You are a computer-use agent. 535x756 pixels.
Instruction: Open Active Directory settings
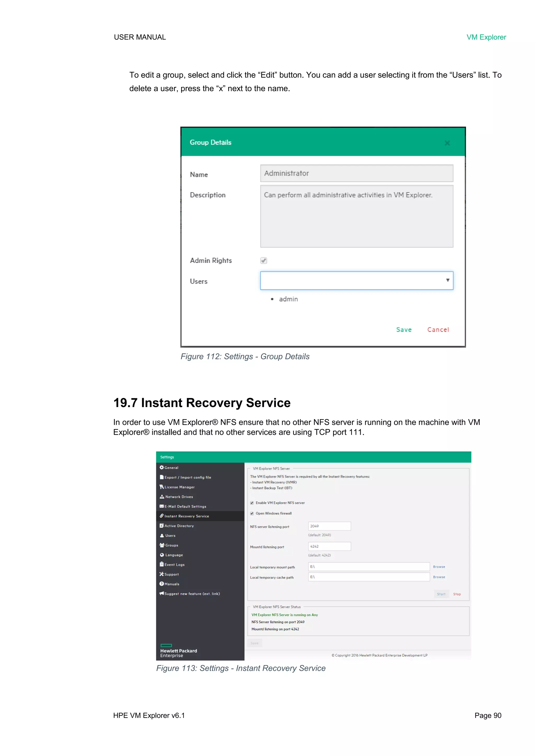point(179,526)
